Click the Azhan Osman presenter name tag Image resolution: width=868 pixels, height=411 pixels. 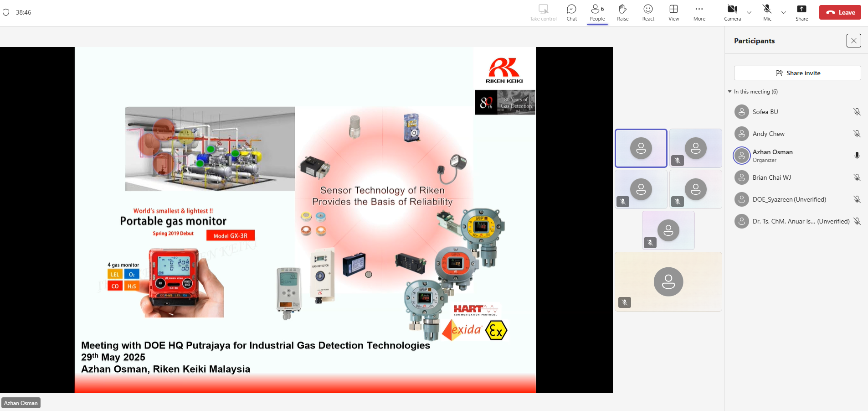click(21, 403)
